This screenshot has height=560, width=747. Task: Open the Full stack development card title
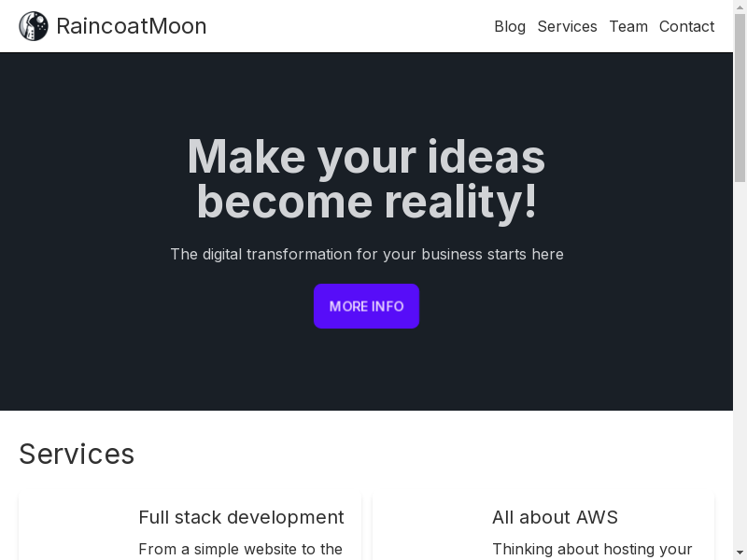241,517
